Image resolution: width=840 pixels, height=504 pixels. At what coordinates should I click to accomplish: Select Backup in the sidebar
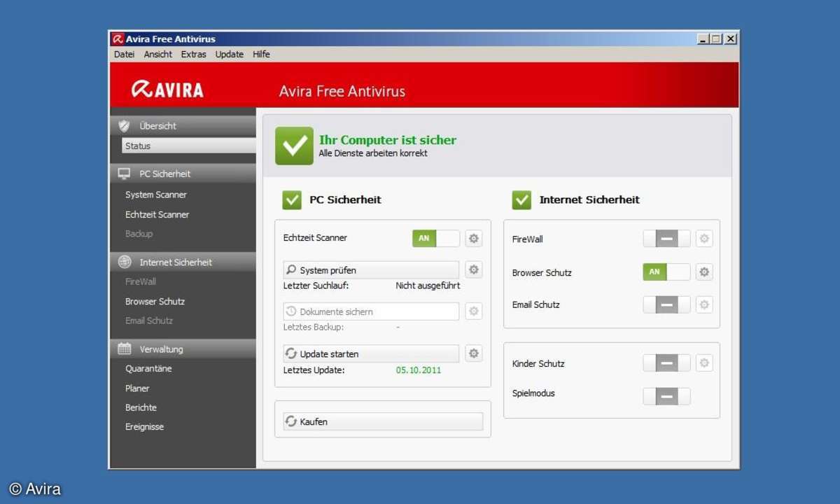point(139,234)
